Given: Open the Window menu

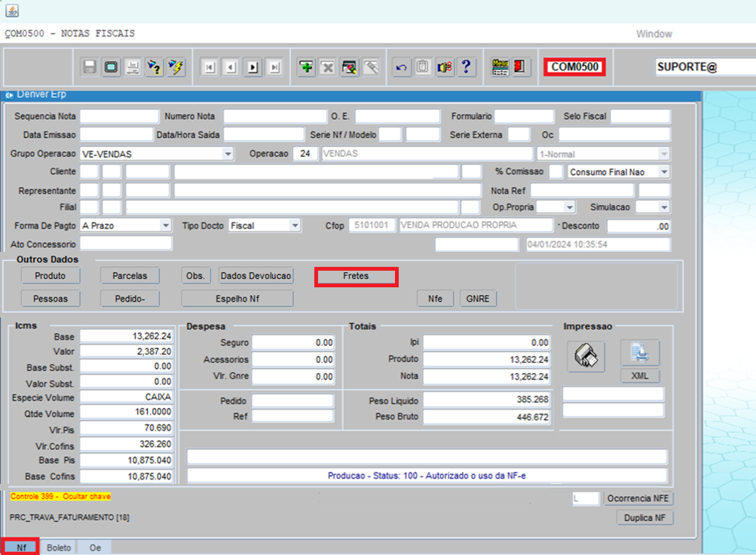Looking at the screenshot, I should point(653,34).
